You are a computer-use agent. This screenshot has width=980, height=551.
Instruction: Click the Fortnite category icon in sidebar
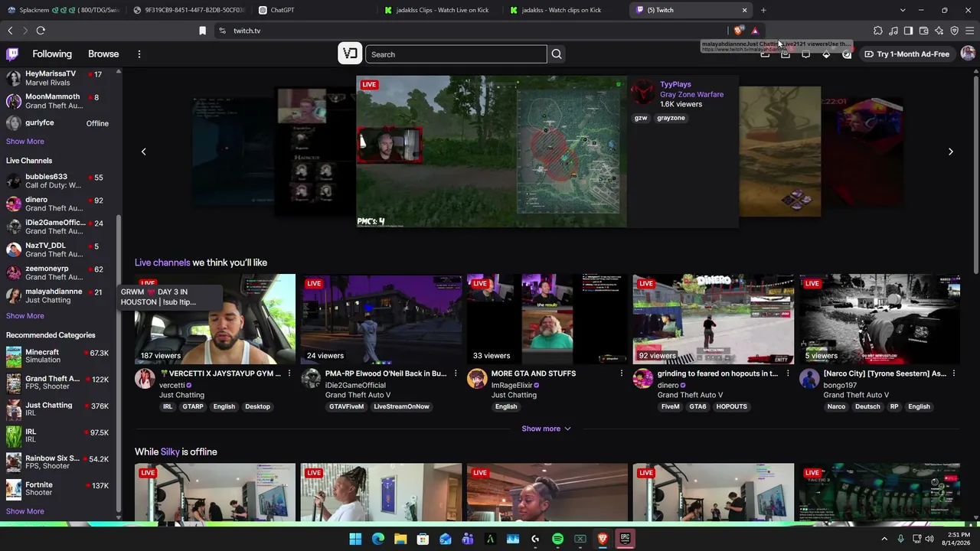[x=14, y=489]
